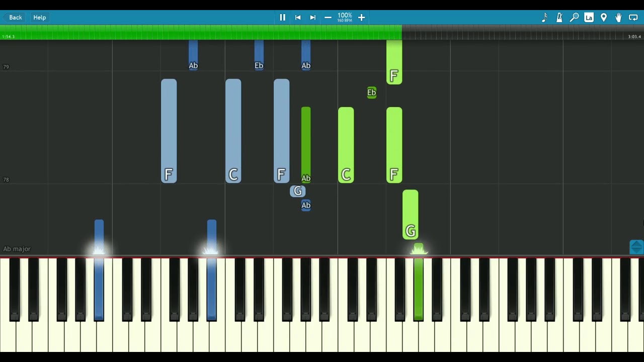Select the top green F note
Screen dimensions: 644x362
click(394, 62)
